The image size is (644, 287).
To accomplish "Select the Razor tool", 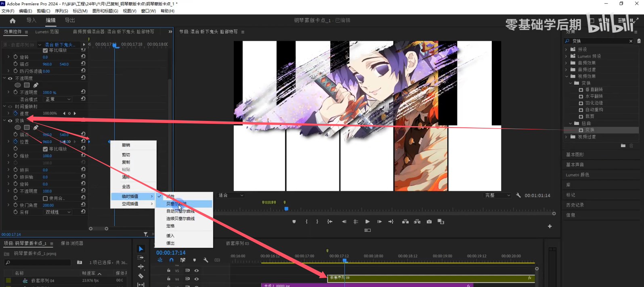I will pos(141,276).
